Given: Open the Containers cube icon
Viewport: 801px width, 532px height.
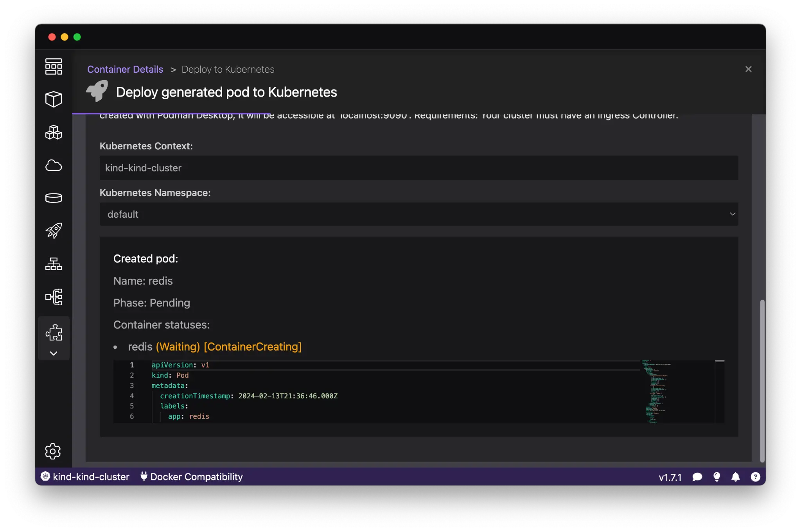Looking at the screenshot, I should tap(54, 99).
